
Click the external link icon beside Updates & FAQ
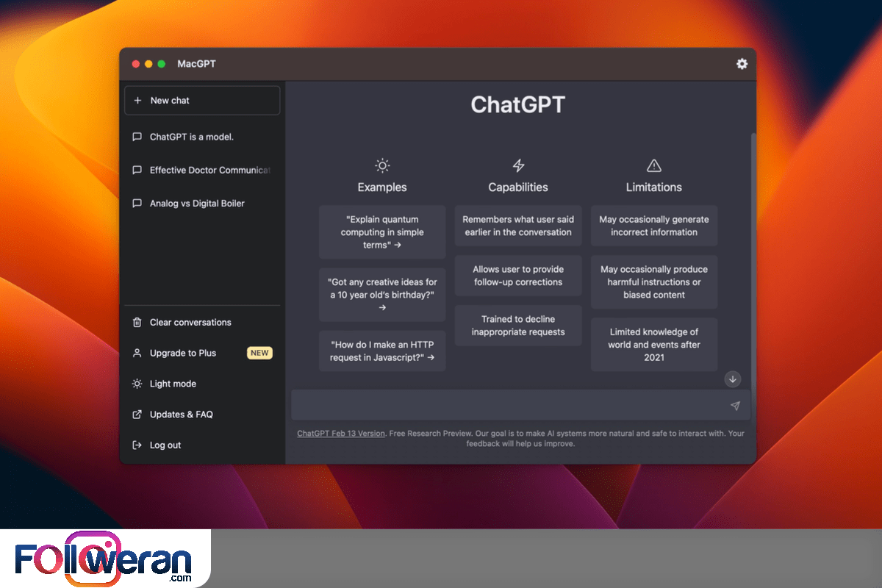[137, 415]
